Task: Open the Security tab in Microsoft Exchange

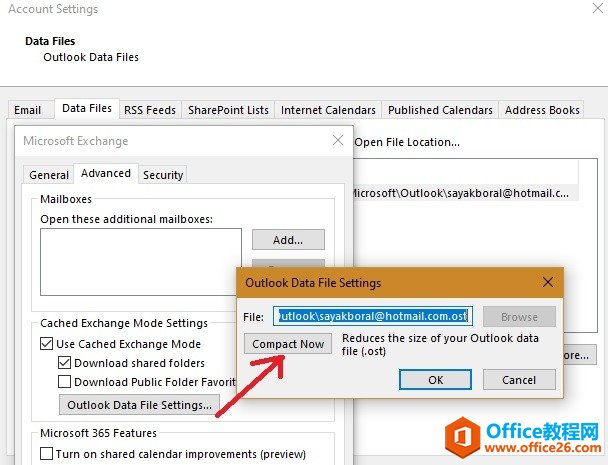Action: coord(163,175)
